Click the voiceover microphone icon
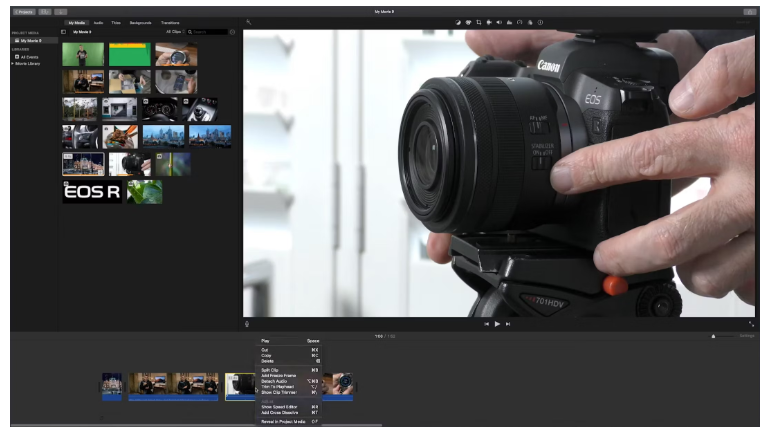Viewport: 768px width, 431px height. 247,324
